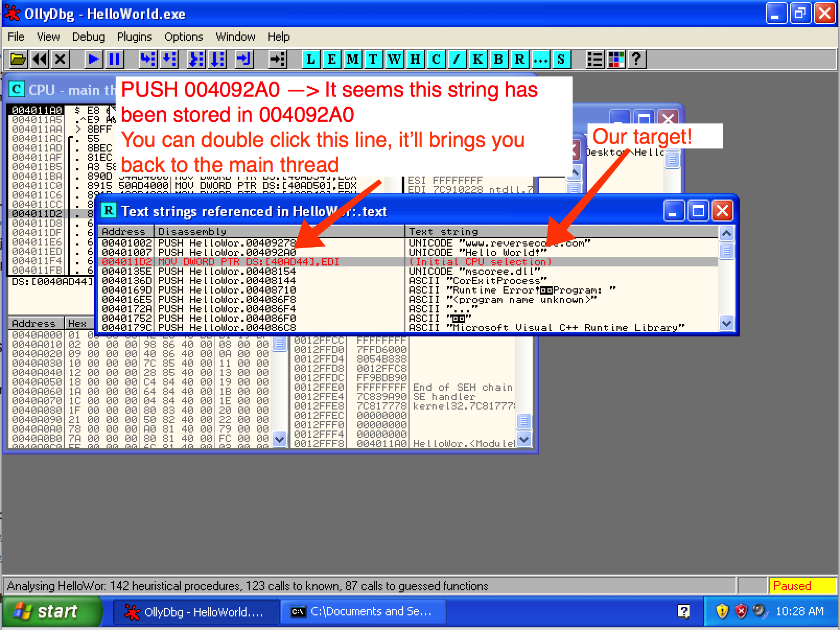Pause execution with the pause icon
Image resolution: width=840 pixels, height=630 pixels.
pyautogui.click(x=114, y=59)
